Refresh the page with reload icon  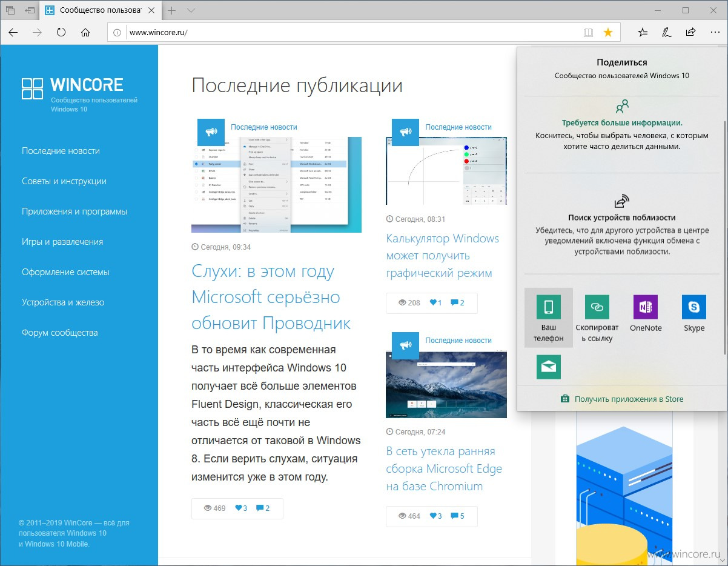[61, 33]
